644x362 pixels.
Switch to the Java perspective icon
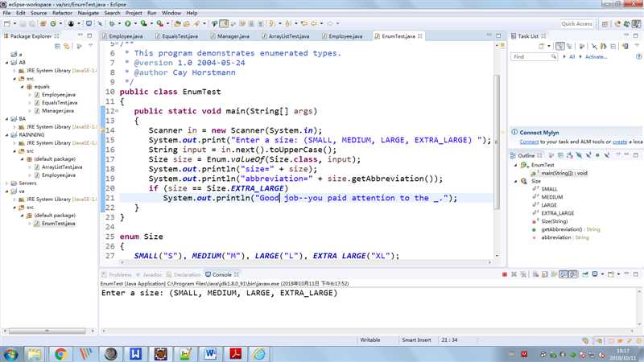click(637, 24)
